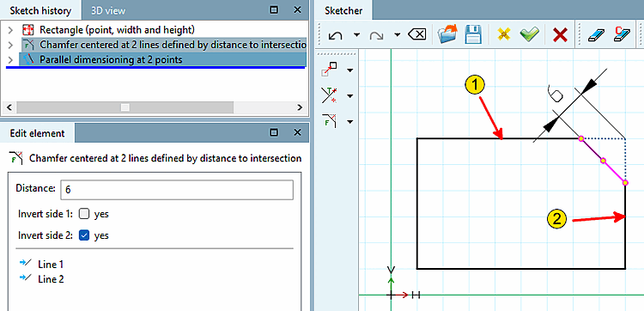Select the chamfer tool in side toolbar
The width and height of the screenshot is (644, 311).
(330, 122)
